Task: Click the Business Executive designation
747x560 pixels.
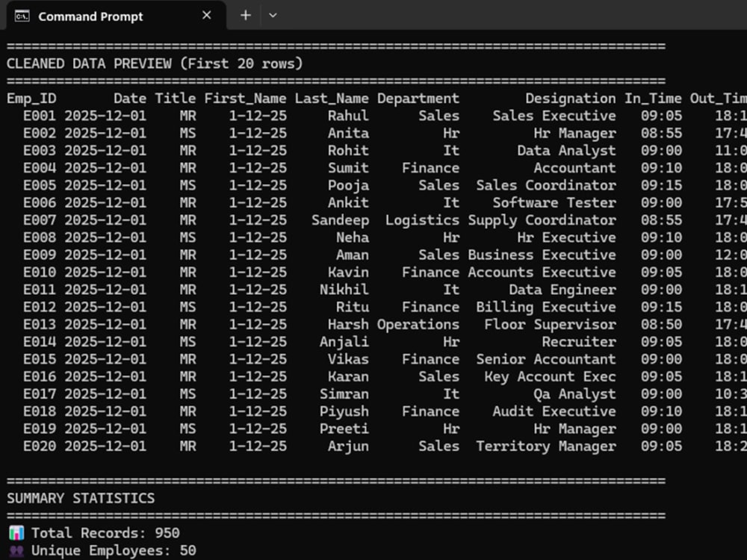Action: (x=542, y=255)
